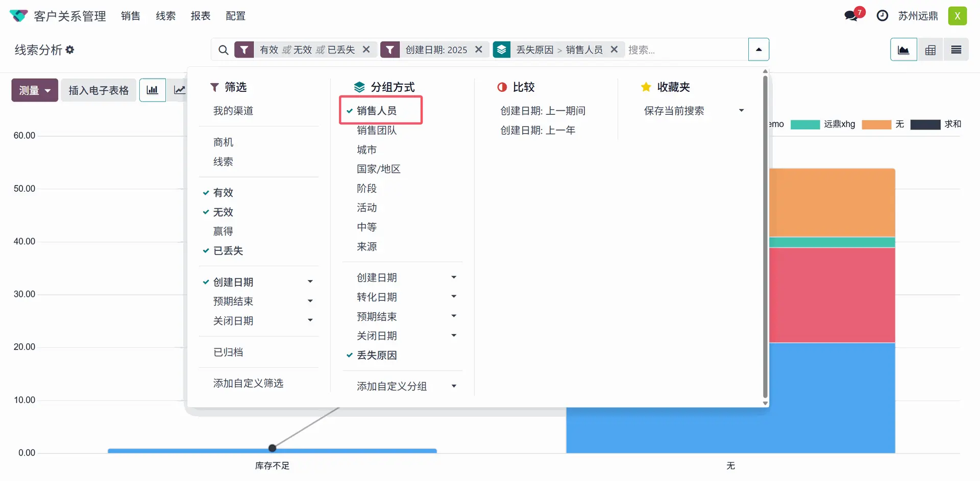Switch to list view
Screen dimensions: 980x481
(956, 49)
